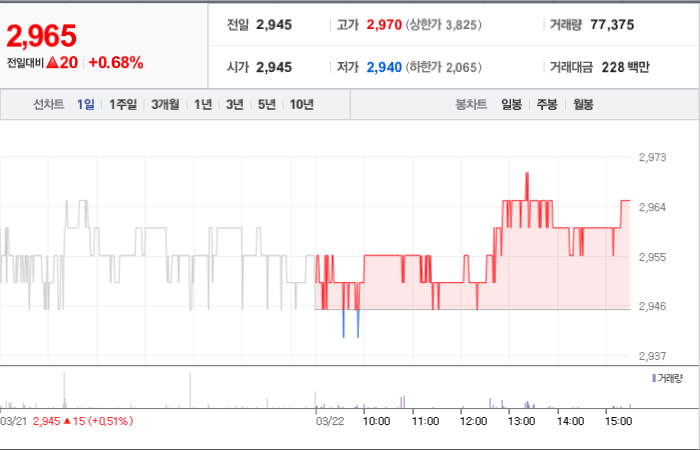Click the 고가 value 2,970
Screen dimensions: 700x450
click(384, 25)
